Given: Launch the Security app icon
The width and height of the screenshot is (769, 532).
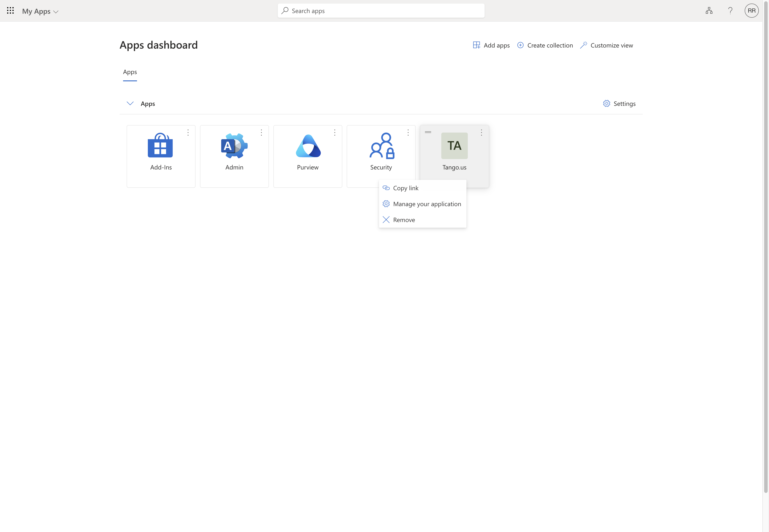Looking at the screenshot, I should [x=382, y=145].
